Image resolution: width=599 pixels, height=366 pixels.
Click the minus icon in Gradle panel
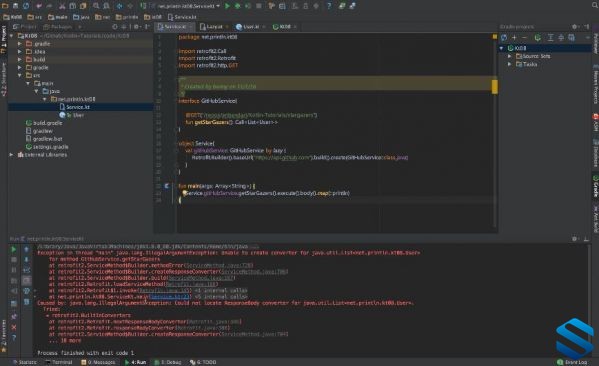tap(524, 37)
